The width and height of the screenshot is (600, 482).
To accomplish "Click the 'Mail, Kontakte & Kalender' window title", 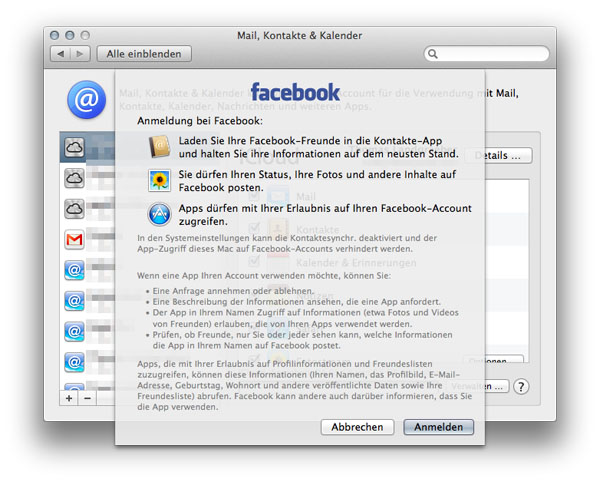I will tap(300, 36).
